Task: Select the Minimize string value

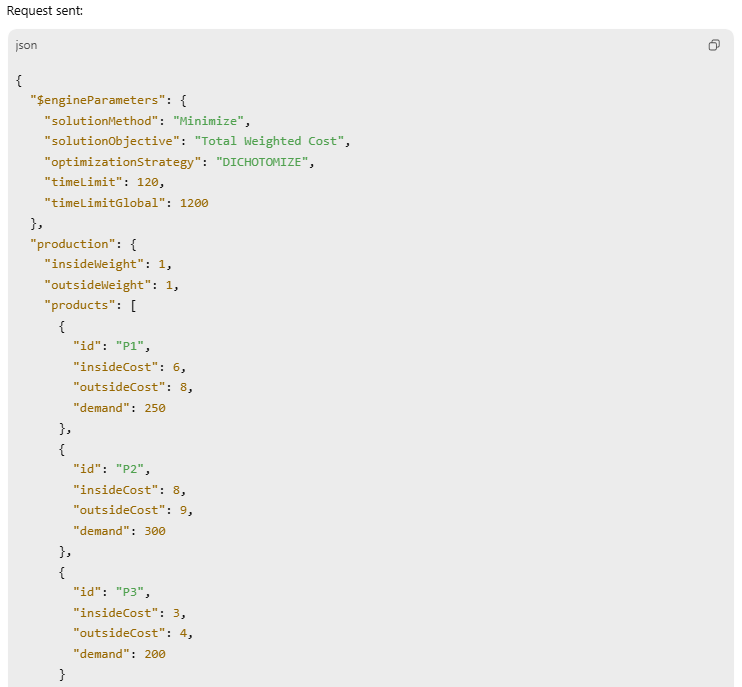Action: click(210, 121)
